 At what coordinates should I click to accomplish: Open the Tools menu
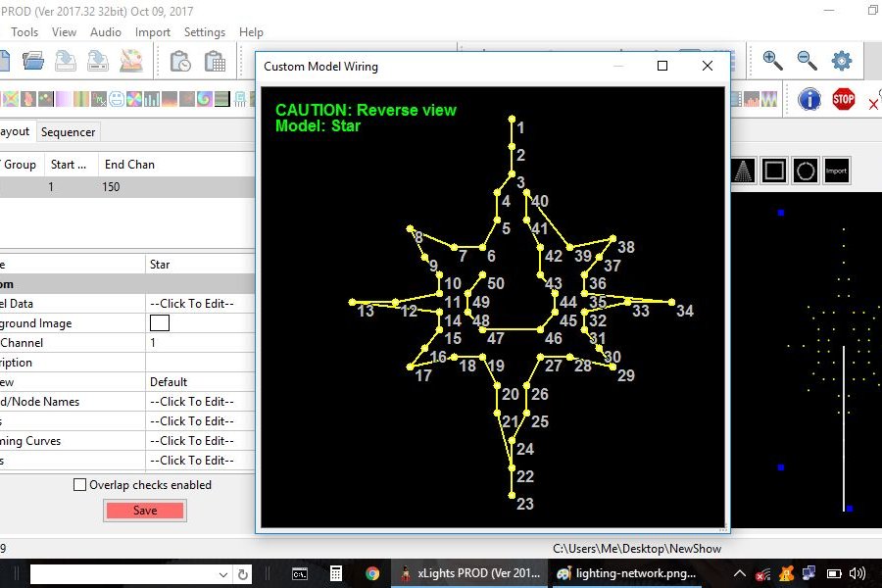24,32
